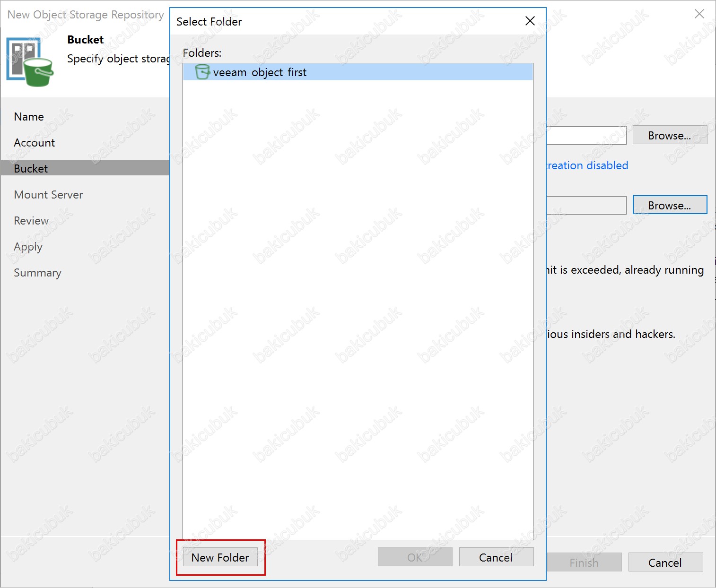Go to the Account wizard step

[x=35, y=143]
